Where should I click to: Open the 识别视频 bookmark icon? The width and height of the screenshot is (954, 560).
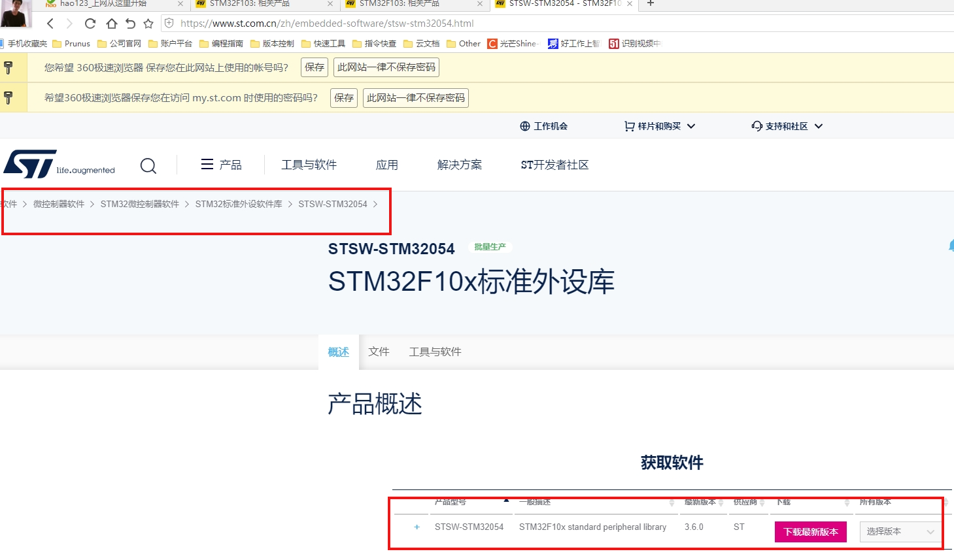pos(613,43)
